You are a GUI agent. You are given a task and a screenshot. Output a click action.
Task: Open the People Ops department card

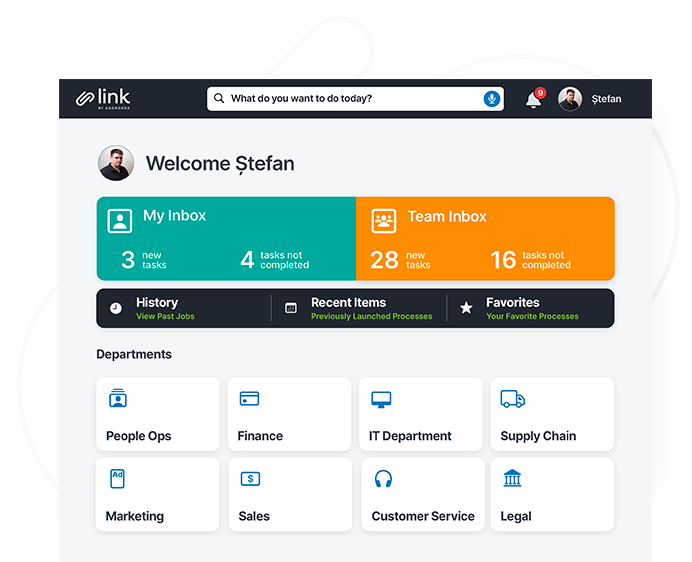coord(158,414)
